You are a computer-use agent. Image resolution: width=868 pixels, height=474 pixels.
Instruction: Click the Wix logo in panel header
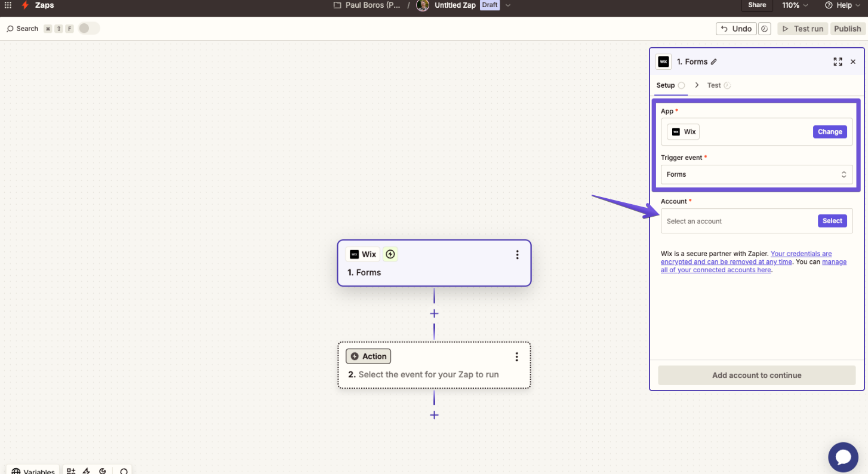pos(663,61)
